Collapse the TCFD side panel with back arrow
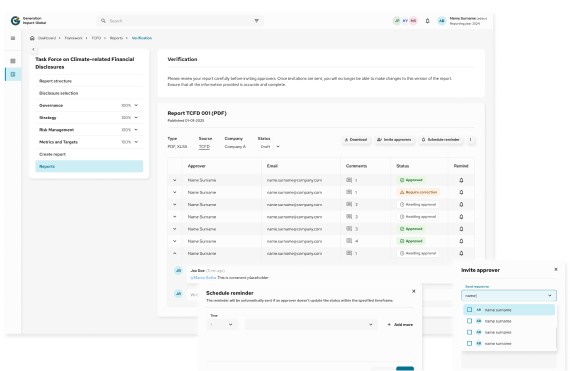Image resolution: width=570 pixels, height=371 pixels. coord(33,49)
